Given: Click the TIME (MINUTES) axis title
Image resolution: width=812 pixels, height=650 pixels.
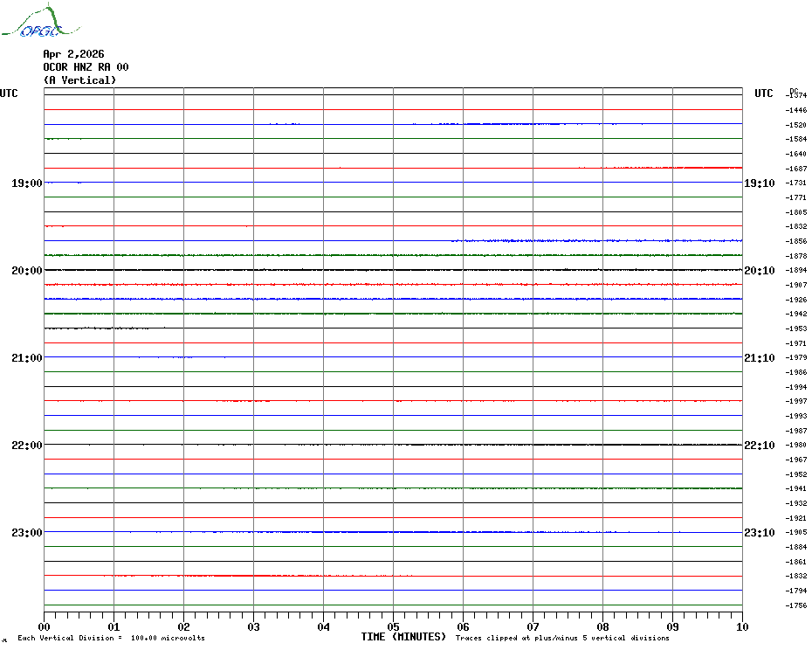Looking at the screenshot, I should click(403, 637).
